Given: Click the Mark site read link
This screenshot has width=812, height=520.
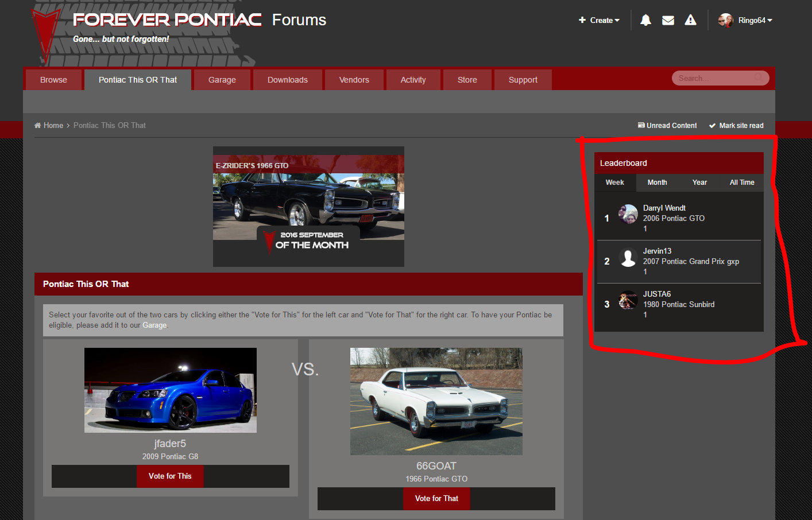Looking at the screenshot, I should click(741, 126).
